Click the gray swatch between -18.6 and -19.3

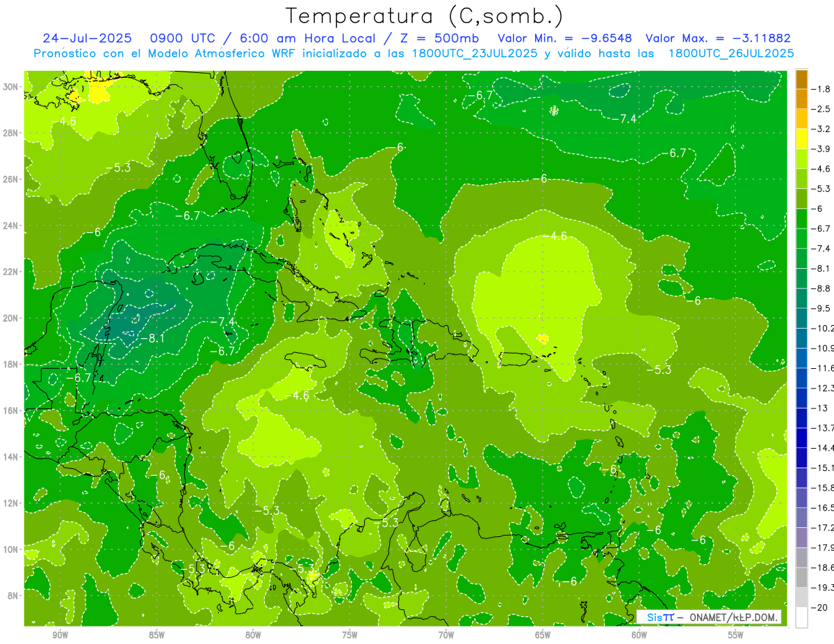801,577
